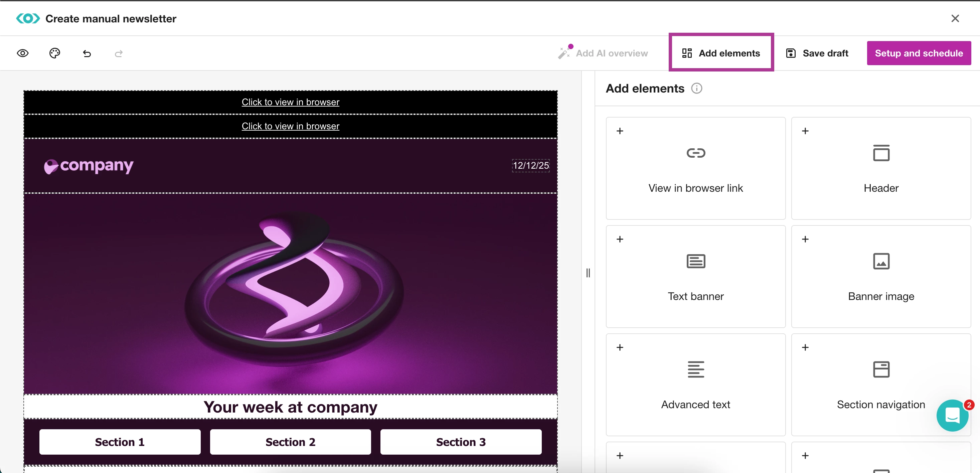
Task: Click the undo arrow icon
Action: [87, 54]
